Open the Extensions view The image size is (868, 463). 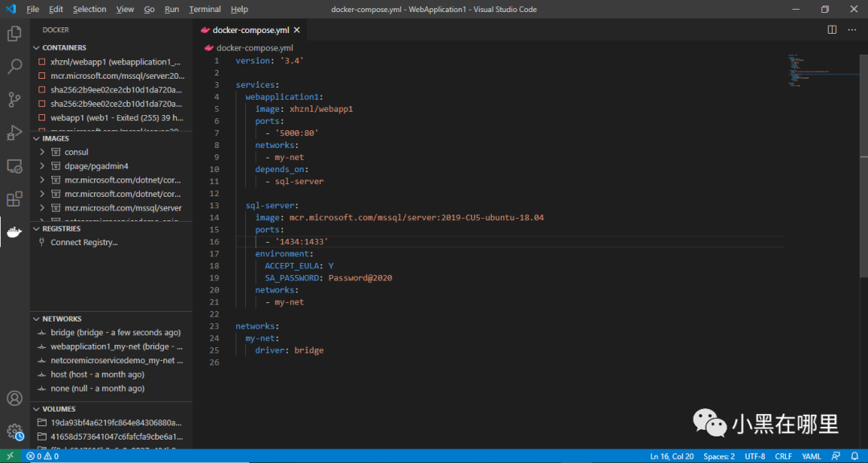tap(14, 199)
